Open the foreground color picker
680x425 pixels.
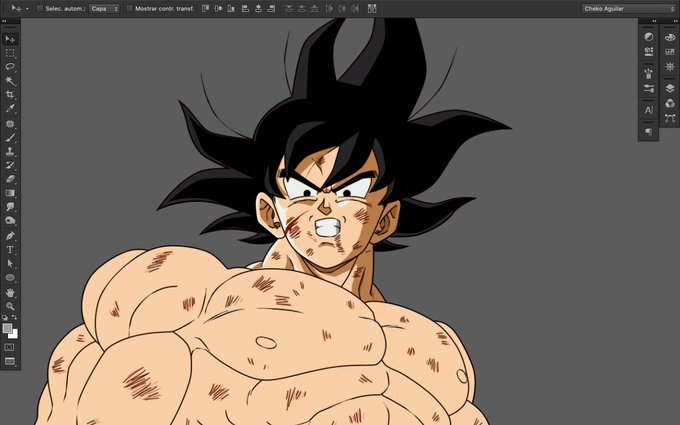7,328
